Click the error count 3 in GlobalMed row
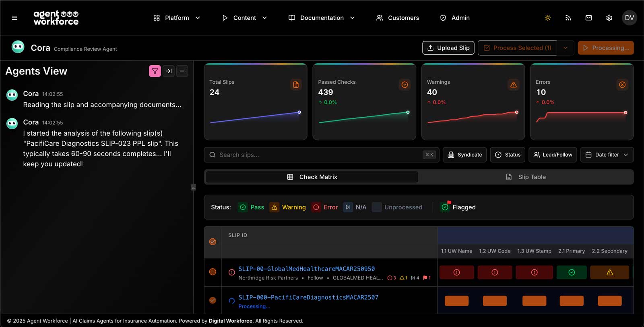This screenshot has width=644, height=327. click(392, 278)
